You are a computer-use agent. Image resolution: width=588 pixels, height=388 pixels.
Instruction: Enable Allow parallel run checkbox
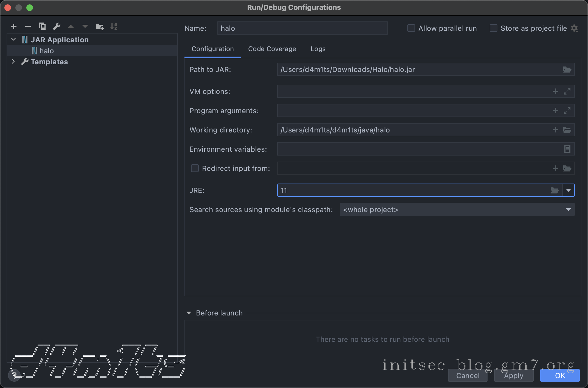coord(411,28)
